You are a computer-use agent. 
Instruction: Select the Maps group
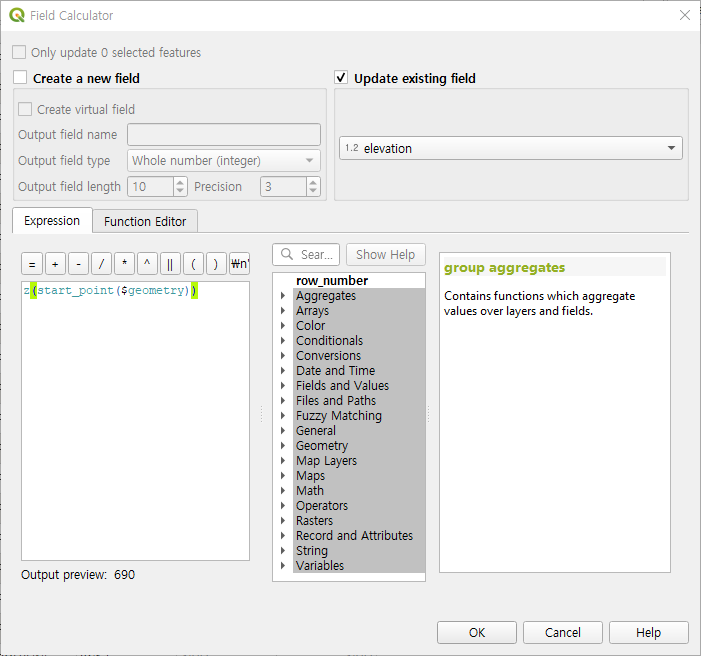310,475
